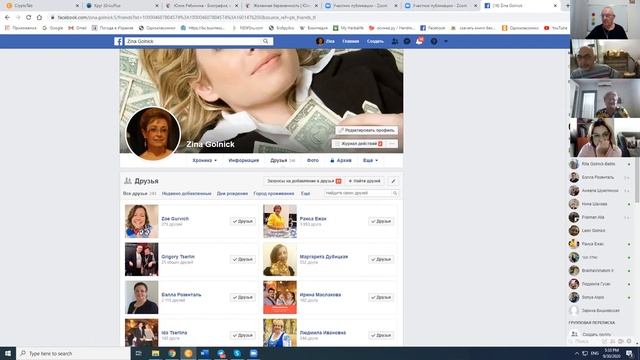This screenshot has width=640, height=360.
Task: Click the browser home icon
Action: pyautogui.click(x=39, y=18)
